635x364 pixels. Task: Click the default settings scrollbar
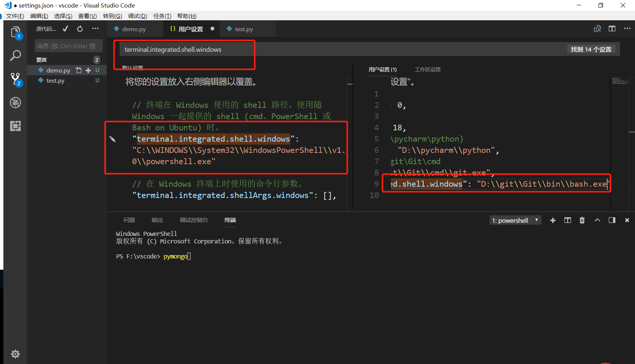[350, 144]
